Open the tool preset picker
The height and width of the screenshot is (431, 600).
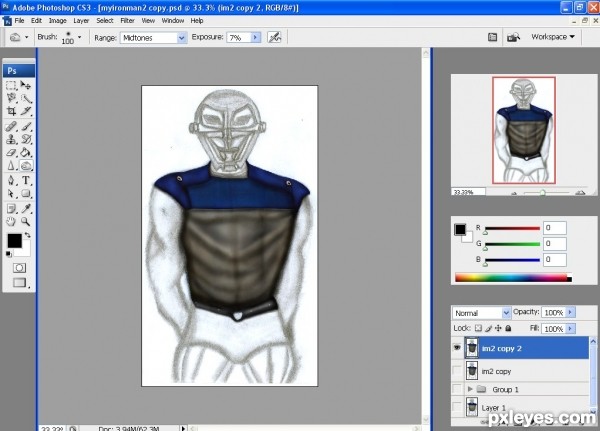[x=26, y=37]
